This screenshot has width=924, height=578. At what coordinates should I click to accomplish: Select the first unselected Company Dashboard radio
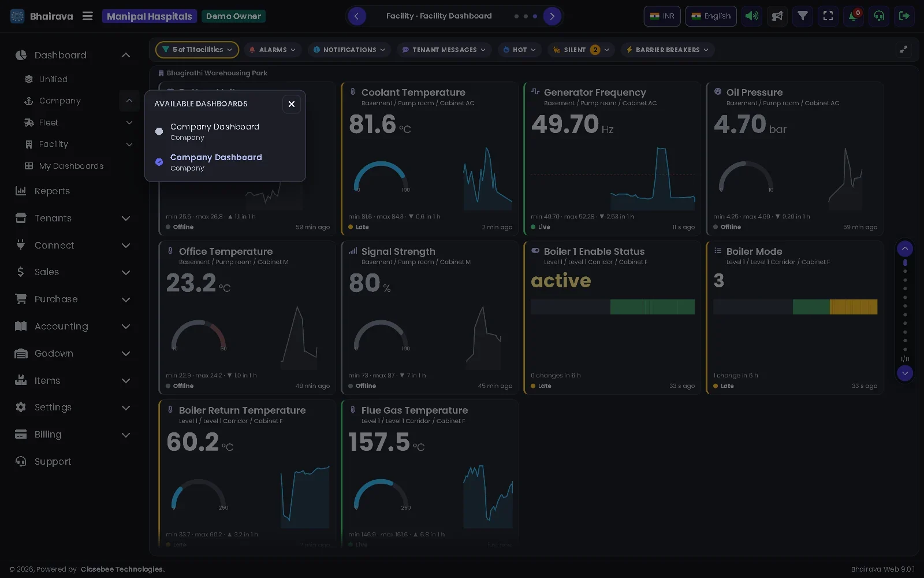point(159,131)
